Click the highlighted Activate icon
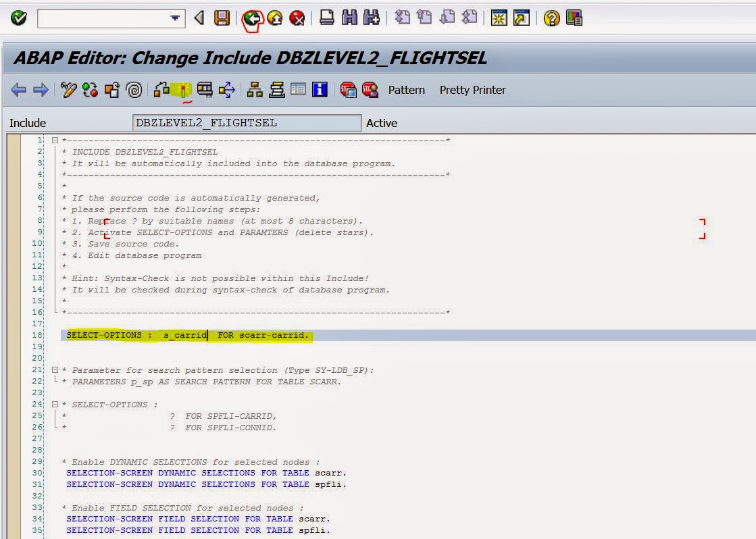This screenshot has height=539, width=756. pyautogui.click(x=181, y=89)
